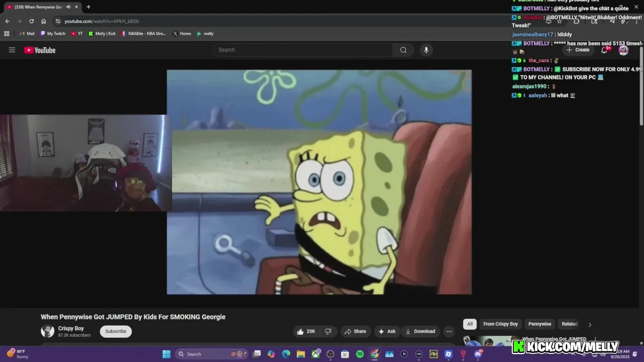Click chat username aaleyah
The width and height of the screenshot is (644, 362).
[537, 96]
